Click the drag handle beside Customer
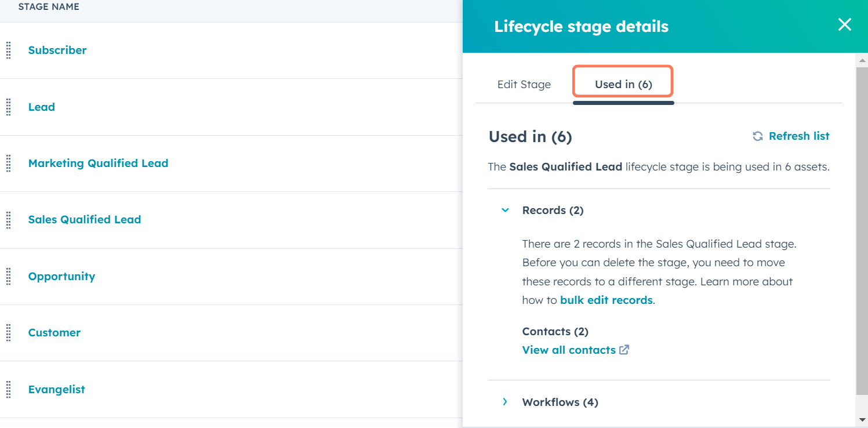The width and height of the screenshot is (868, 428). (x=8, y=333)
